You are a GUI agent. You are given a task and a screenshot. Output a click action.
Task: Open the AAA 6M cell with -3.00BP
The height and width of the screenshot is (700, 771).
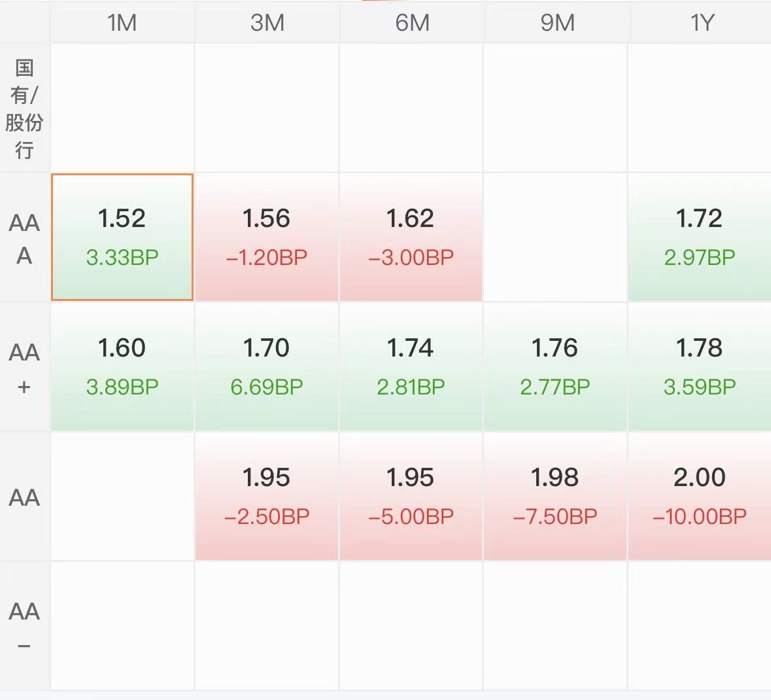tap(411, 237)
